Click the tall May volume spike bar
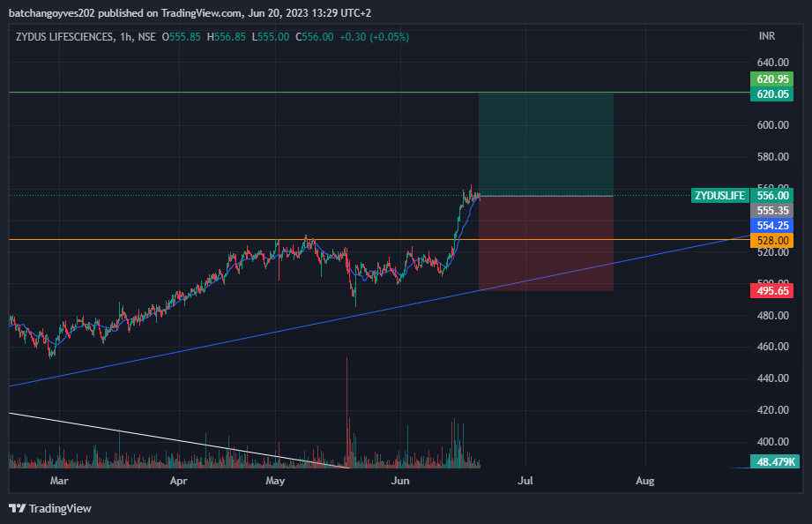Viewport: 812px width, 524px height. coord(347,413)
